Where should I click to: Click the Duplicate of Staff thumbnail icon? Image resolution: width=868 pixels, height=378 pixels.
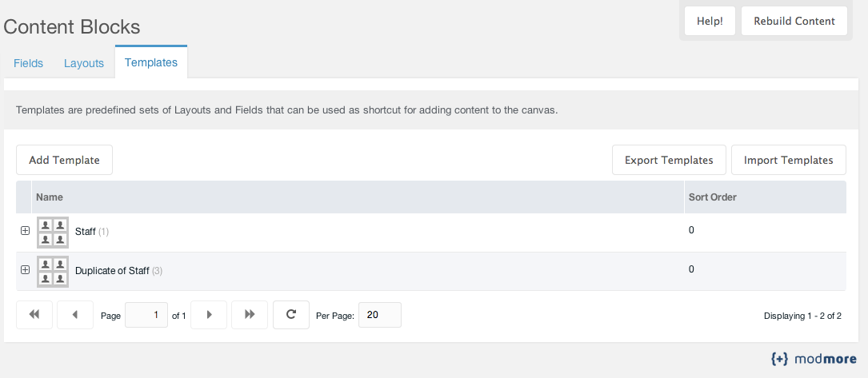[53, 272]
